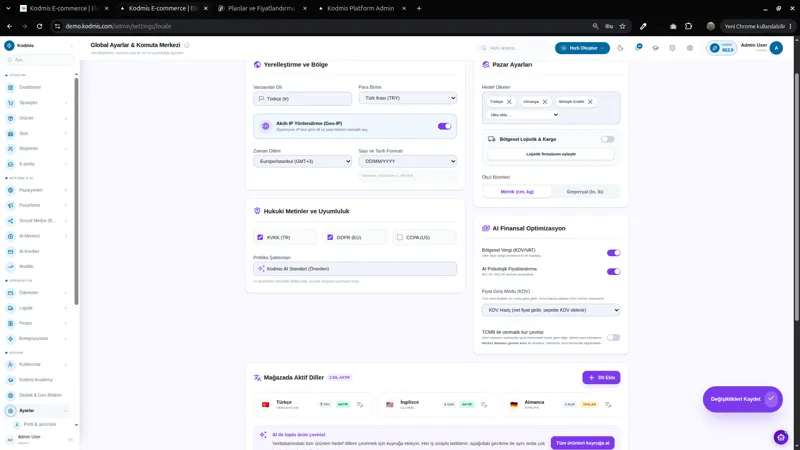Image resolution: width=800 pixels, height=450 pixels.
Task: Click Değişiklikleri Kaydet button
Action: tap(742, 399)
